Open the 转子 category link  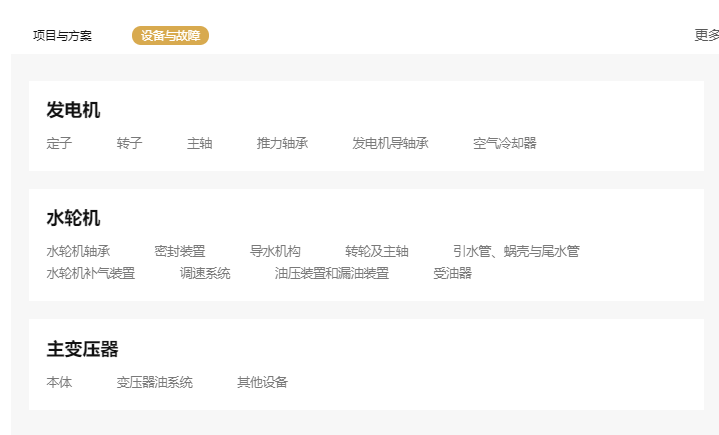(129, 143)
